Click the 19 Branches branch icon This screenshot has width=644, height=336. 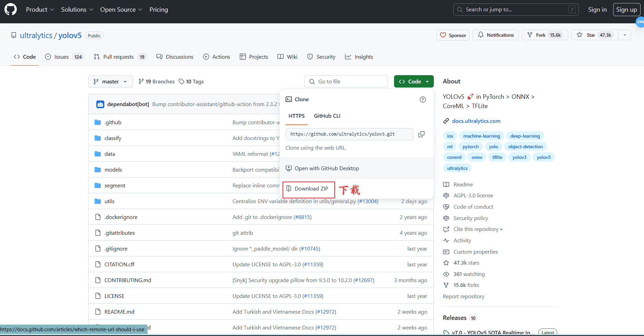[141, 81]
